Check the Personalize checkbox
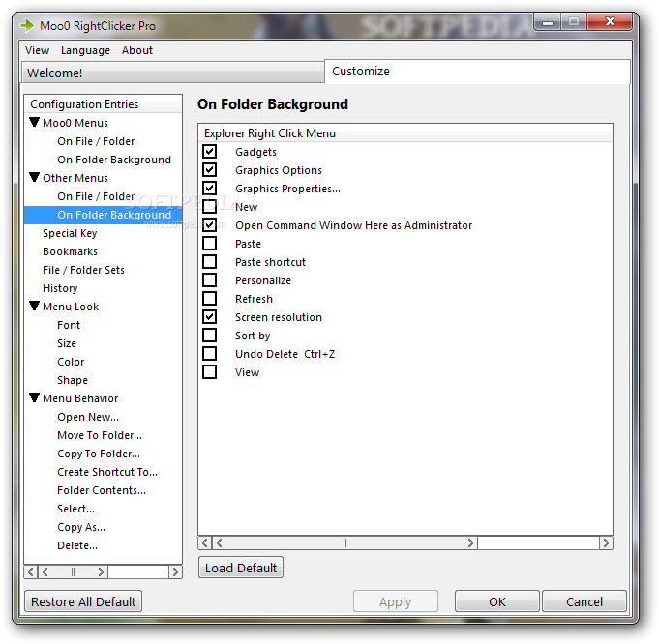Screen dimensions: 659x644 (x=209, y=279)
